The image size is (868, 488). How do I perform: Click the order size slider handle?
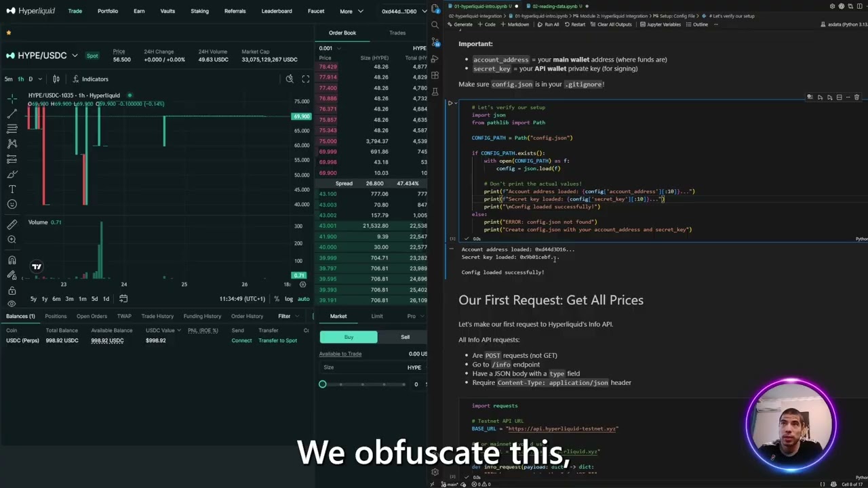click(323, 384)
